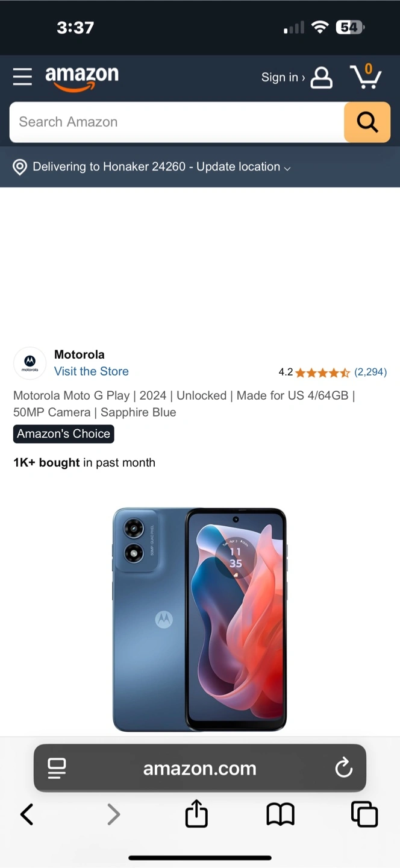Screen dimensions: 400x868
Task: Focus the Search Amazon field
Action: pos(177,122)
